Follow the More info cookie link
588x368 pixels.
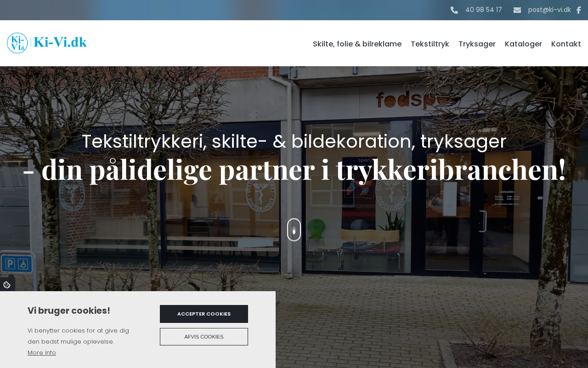pyautogui.click(x=42, y=353)
